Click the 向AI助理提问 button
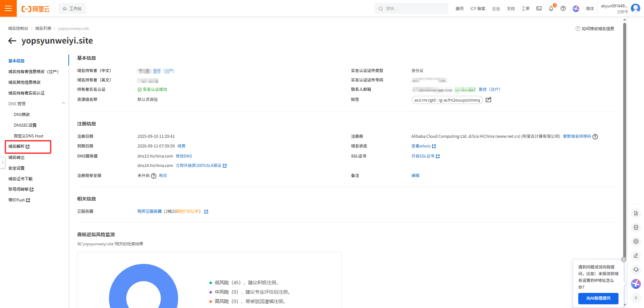The width and height of the screenshot is (644, 308). tap(598, 298)
